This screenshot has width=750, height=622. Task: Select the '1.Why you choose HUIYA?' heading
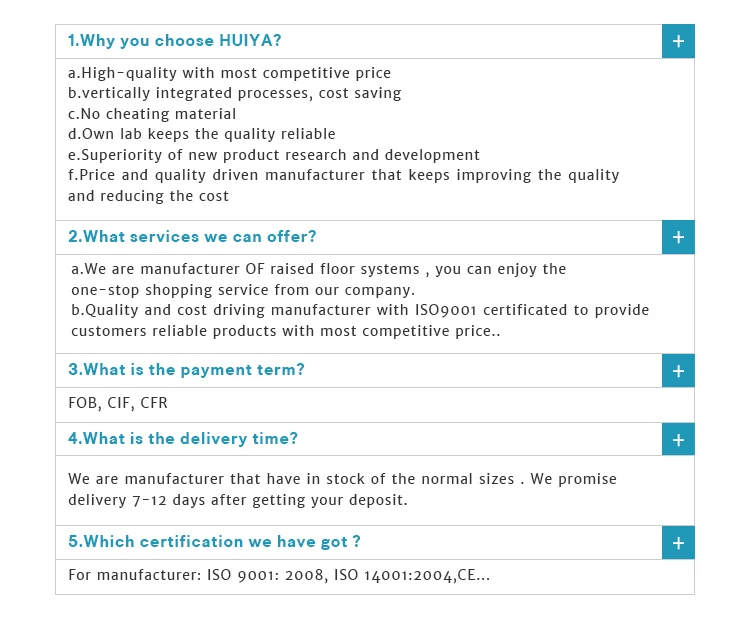coord(175,41)
